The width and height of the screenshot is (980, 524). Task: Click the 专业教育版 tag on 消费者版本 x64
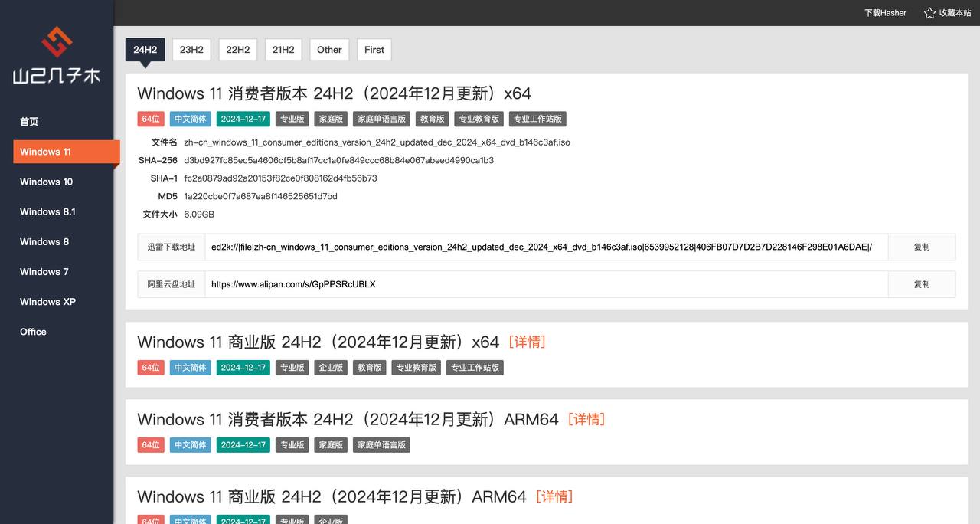(x=479, y=119)
